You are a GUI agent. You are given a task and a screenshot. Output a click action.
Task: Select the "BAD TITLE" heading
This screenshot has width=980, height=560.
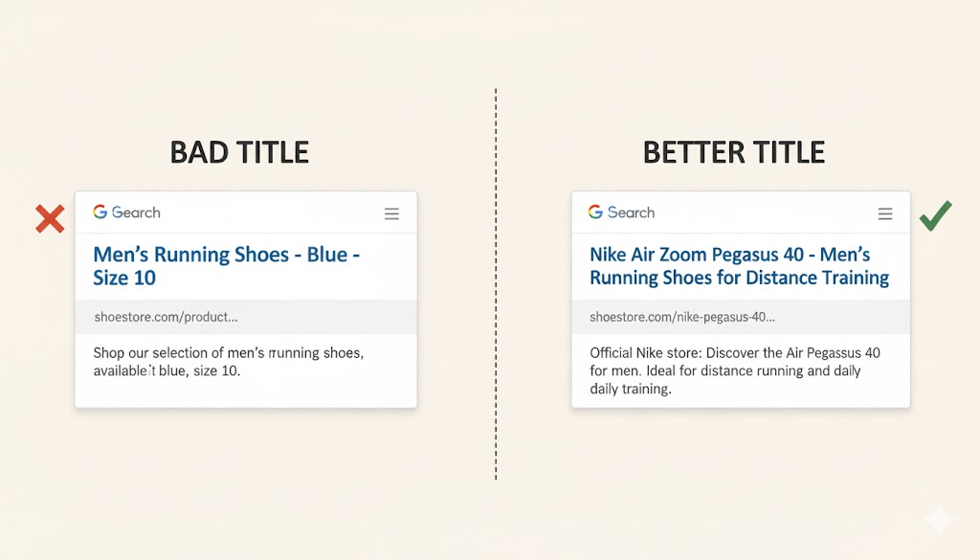click(239, 153)
